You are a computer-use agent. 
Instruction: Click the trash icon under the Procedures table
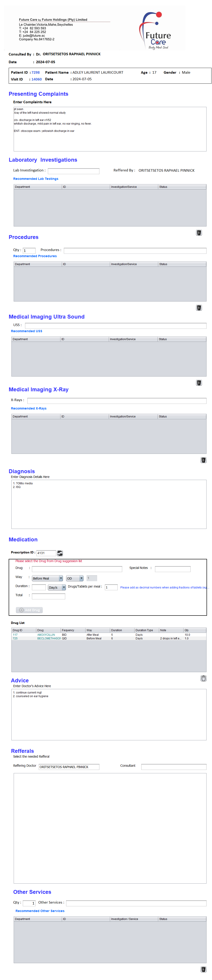coord(199,308)
